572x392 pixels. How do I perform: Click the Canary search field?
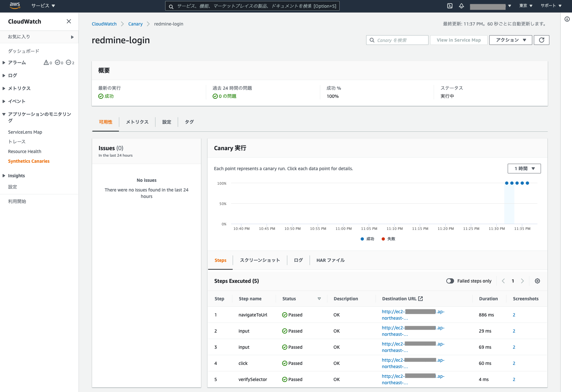(x=397, y=40)
